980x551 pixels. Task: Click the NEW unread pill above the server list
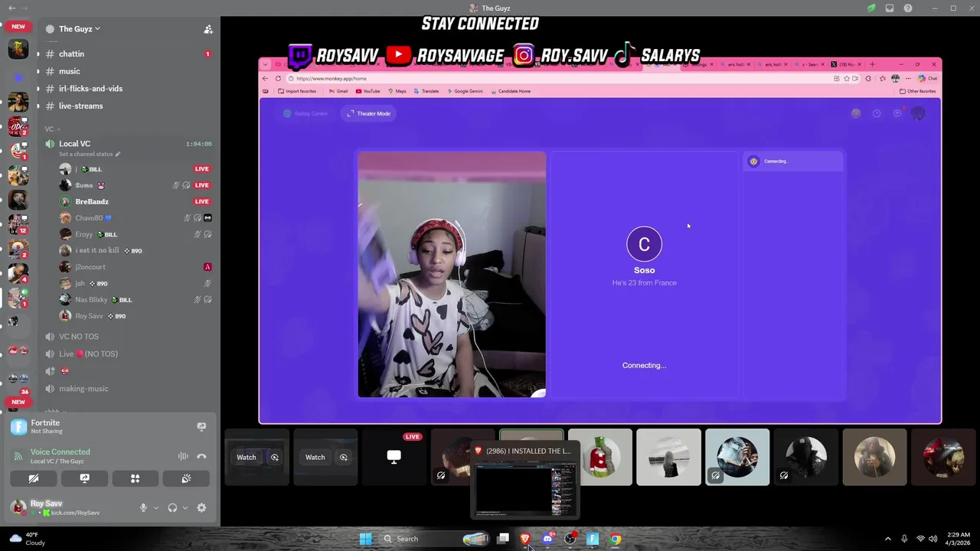tap(18, 26)
